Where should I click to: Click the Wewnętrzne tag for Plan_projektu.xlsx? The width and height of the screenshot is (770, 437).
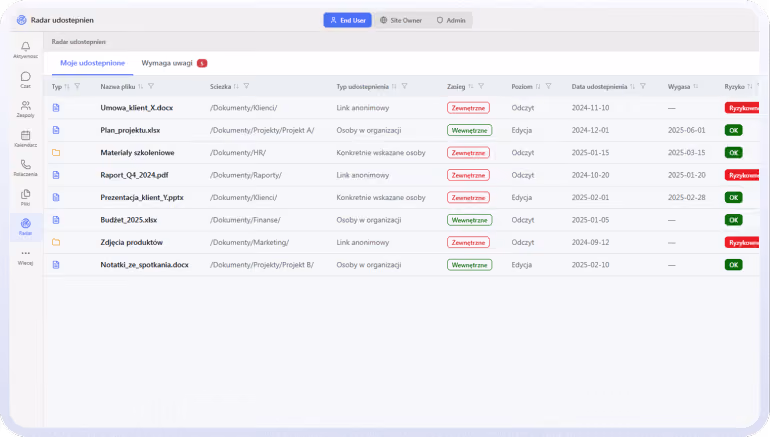[x=469, y=130]
